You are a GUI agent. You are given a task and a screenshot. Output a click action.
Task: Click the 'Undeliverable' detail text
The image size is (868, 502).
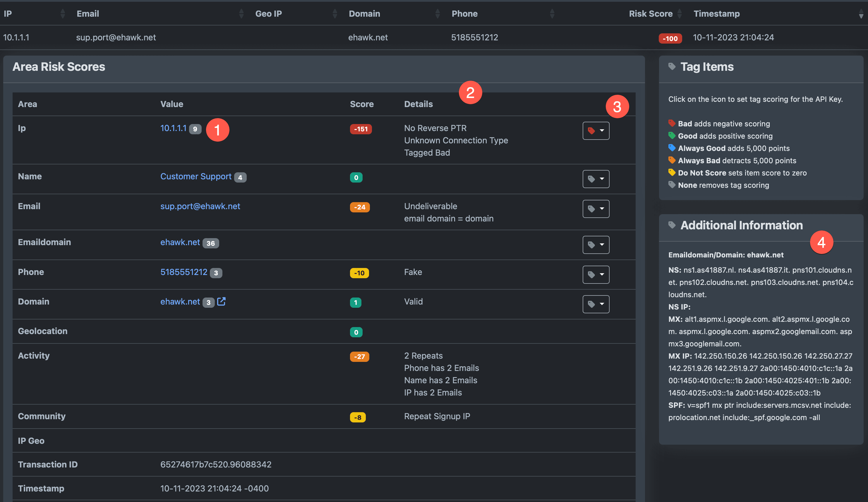[430, 206]
